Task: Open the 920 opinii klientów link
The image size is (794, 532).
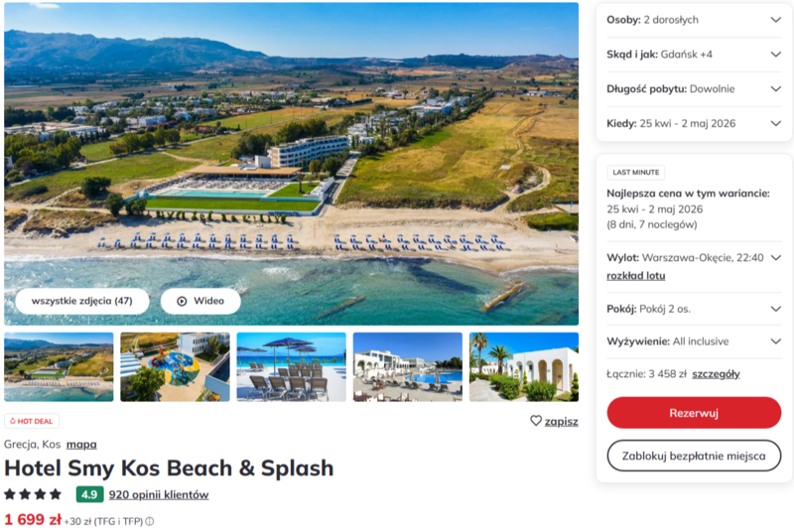Action: [x=159, y=494]
